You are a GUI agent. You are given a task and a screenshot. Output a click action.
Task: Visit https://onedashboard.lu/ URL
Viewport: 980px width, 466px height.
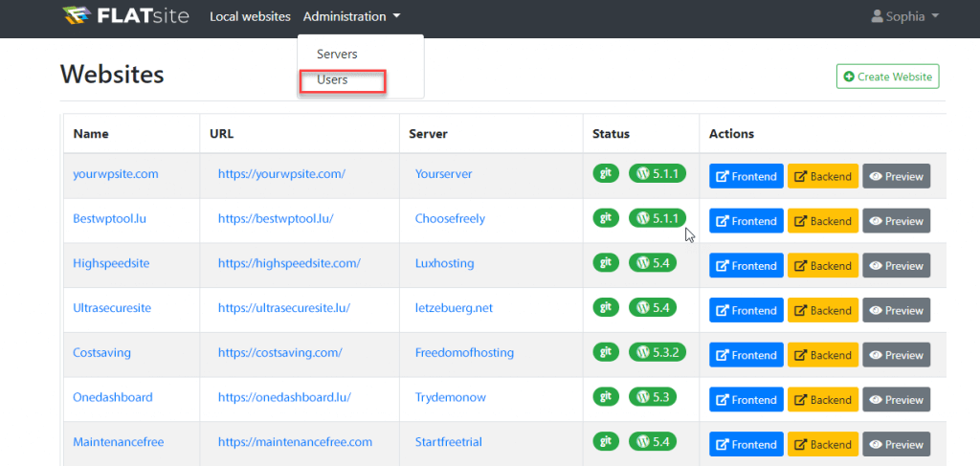pyautogui.click(x=284, y=397)
